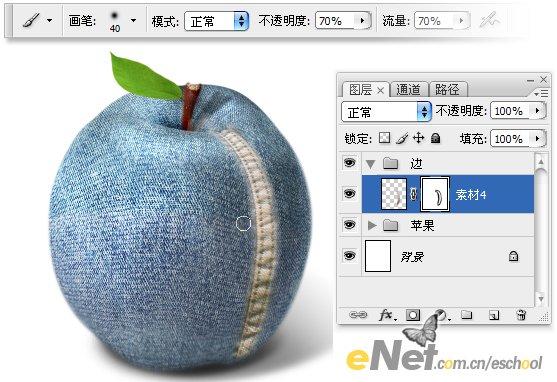557x382 pixels.
Task: Click the new group folder icon
Action: 466,315
